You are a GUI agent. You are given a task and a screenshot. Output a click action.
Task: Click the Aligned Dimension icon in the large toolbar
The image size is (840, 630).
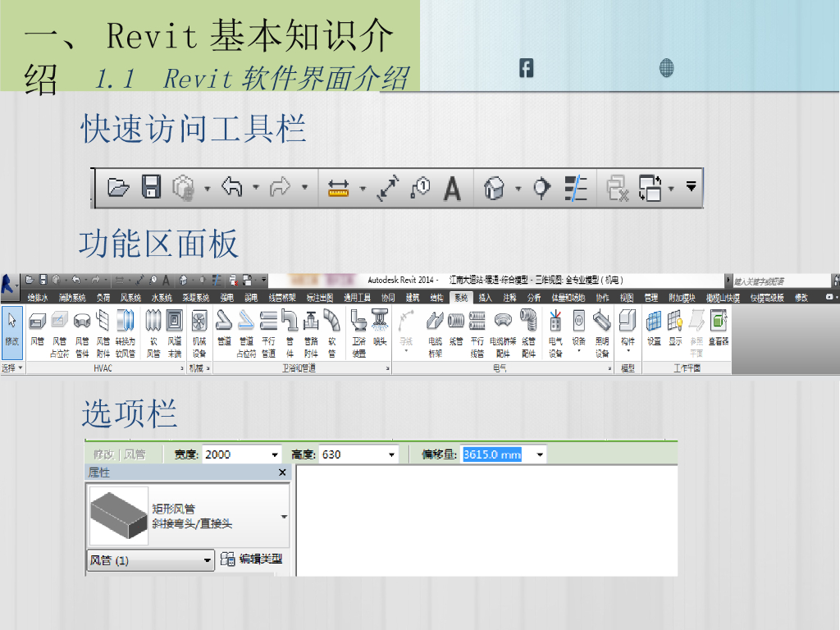[387, 188]
